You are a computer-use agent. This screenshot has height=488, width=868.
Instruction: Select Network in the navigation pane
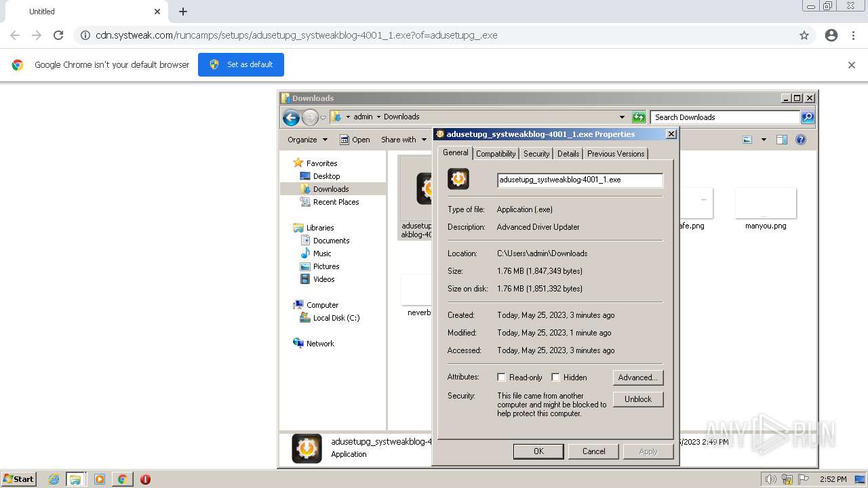(320, 344)
